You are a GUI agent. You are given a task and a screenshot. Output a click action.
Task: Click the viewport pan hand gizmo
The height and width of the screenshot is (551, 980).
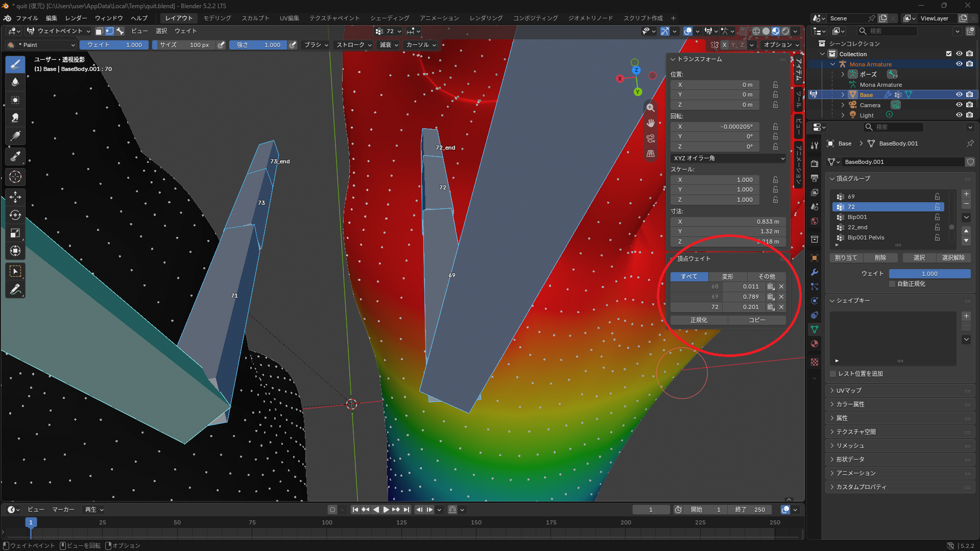click(x=651, y=123)
